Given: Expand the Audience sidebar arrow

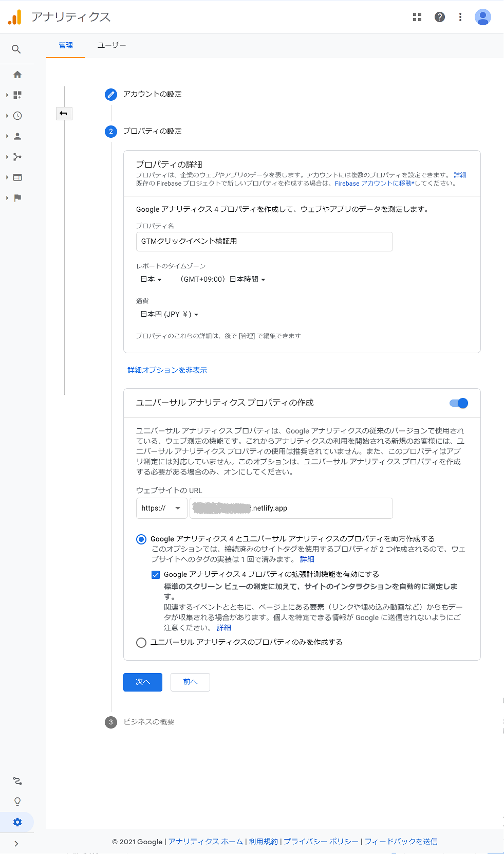Looking at the screenshot, I should point(7,136).
